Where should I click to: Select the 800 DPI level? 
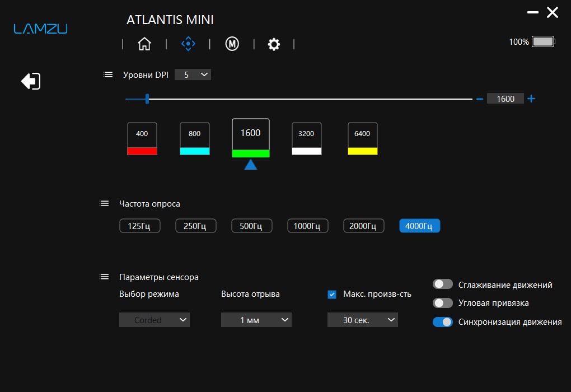click(195, 139)
